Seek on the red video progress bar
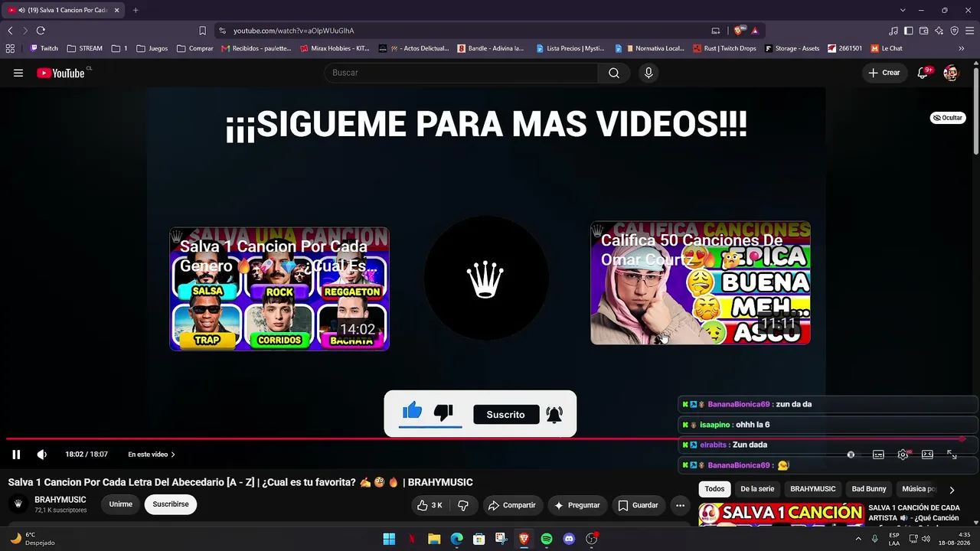The height and width of the screenshot is (551, 980). tap(485, 439)
